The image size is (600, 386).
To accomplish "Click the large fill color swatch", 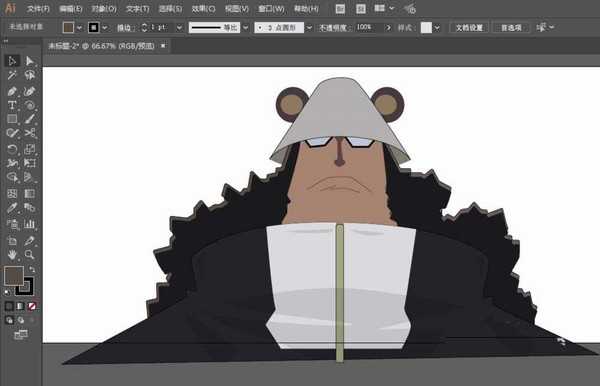I will [13, 275].
